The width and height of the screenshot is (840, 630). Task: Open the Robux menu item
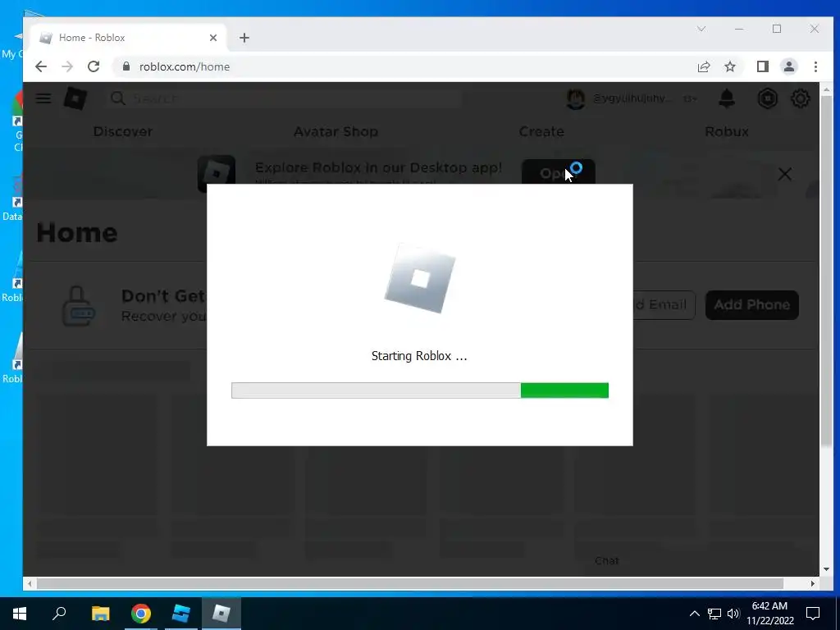pos(727,131)
